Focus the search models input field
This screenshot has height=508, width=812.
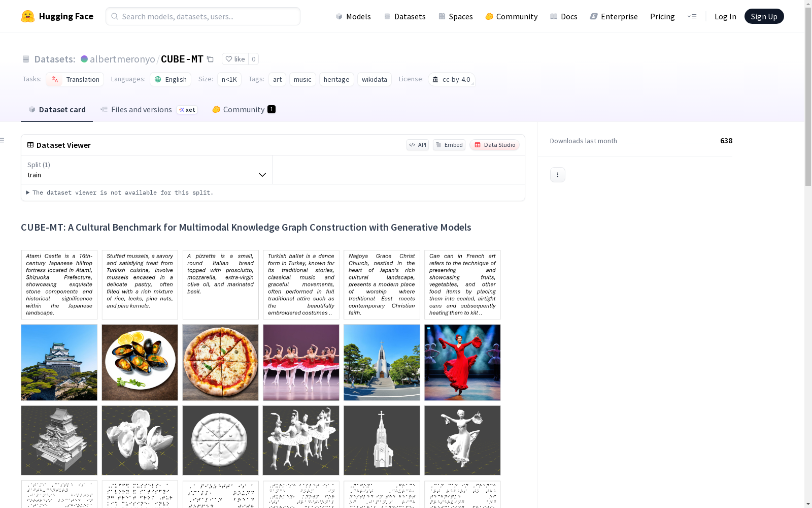[203, 16]
